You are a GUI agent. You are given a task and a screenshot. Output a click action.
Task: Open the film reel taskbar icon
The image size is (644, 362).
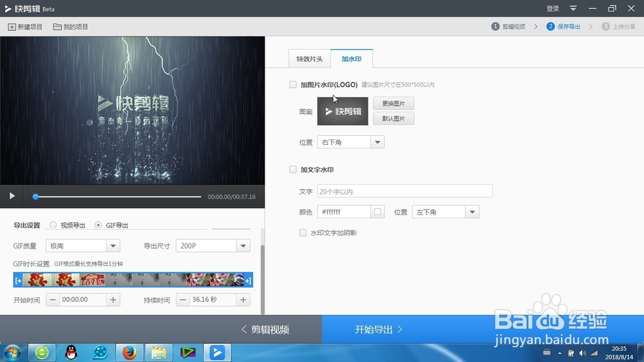[100, 352]
